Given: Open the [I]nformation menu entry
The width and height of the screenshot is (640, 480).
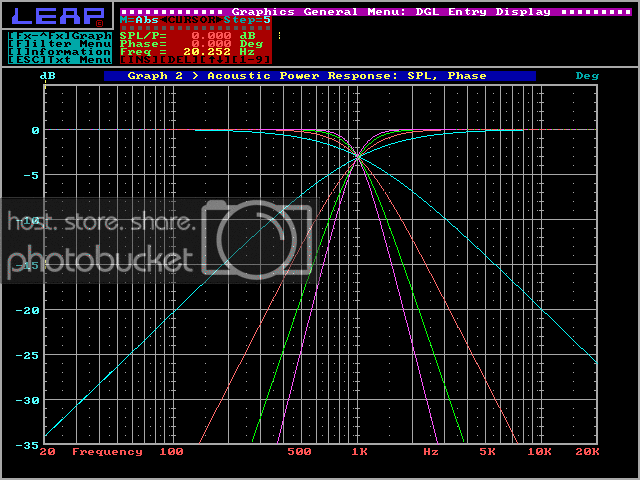Looking at the screenshot, I should 60,52.
